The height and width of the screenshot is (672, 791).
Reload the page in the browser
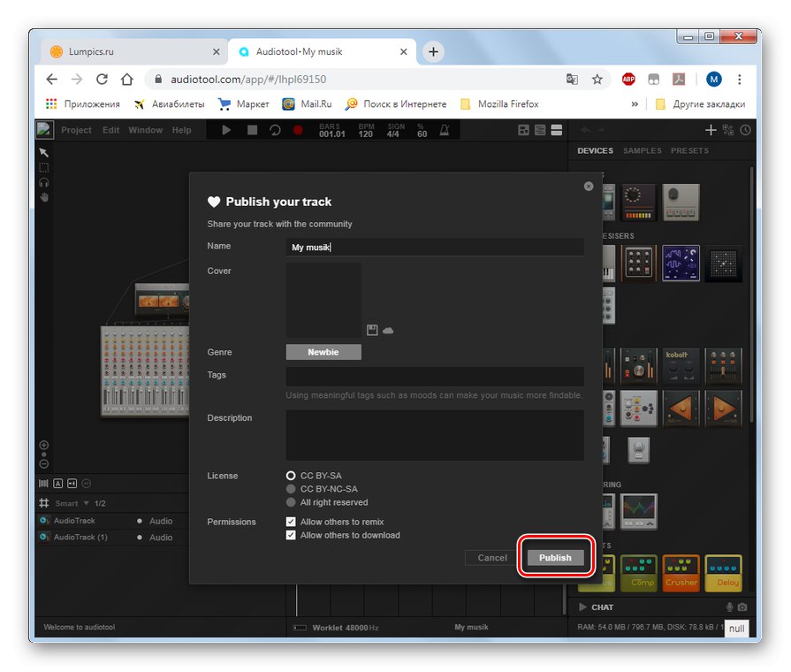click(102, 80)
